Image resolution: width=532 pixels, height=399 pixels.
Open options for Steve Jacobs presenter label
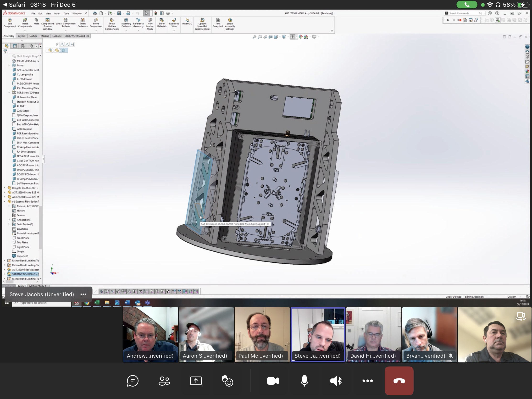[83, 294]
